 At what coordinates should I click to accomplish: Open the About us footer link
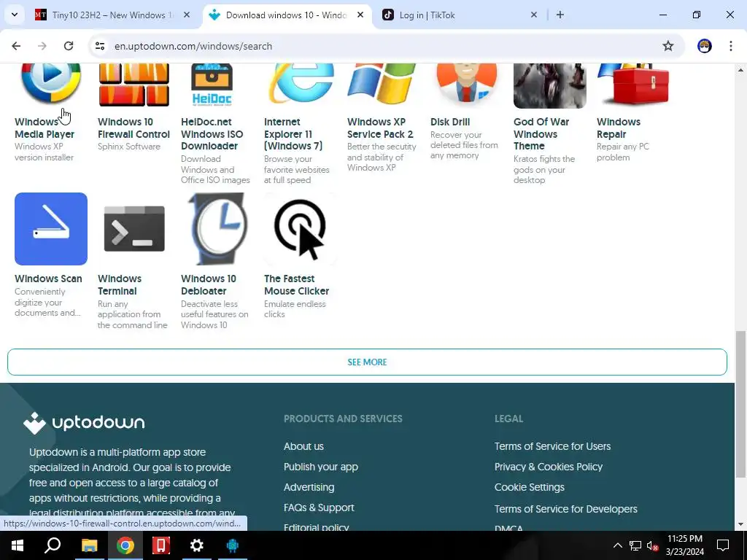(303, 447)
